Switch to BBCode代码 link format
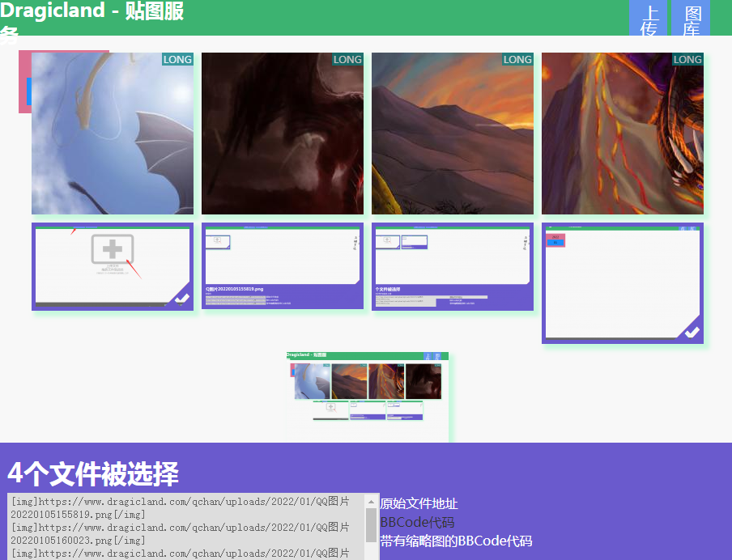This screenshot has height=560, width=732. tap(417, 522)
